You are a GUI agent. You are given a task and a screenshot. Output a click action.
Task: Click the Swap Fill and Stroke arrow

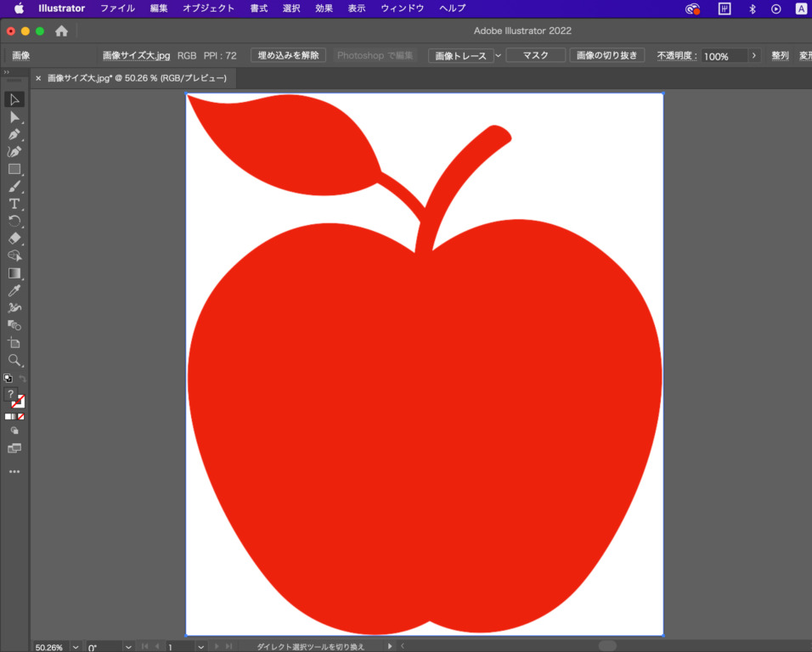tap(22, 379)
